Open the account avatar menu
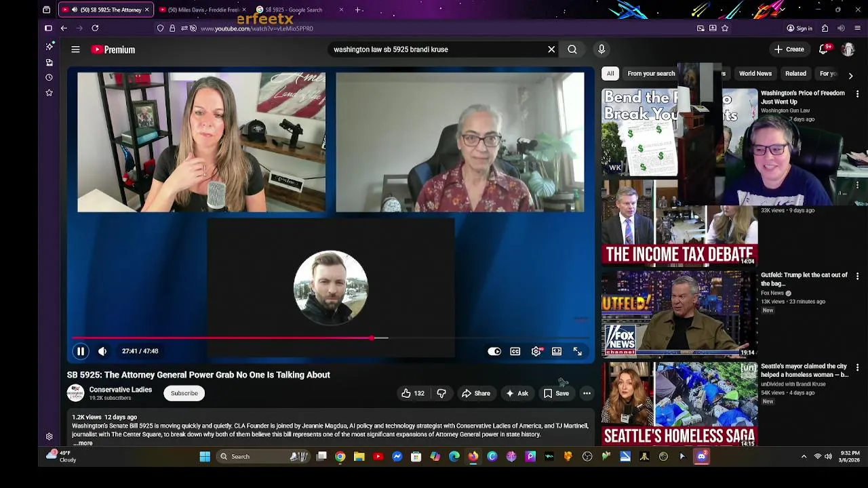Viewport: 868px width, 488px height. pyautogui.click(x=848, y=49)
